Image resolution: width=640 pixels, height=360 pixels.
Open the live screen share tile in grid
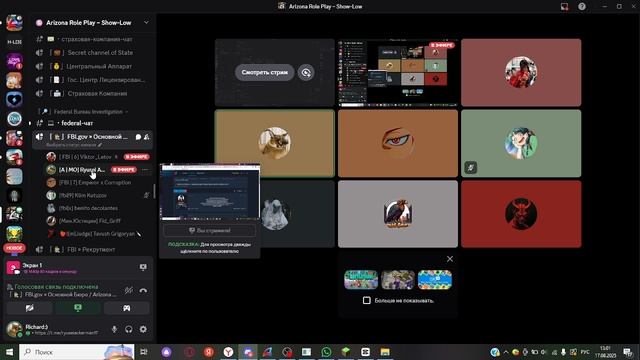[x=398, y=73]
